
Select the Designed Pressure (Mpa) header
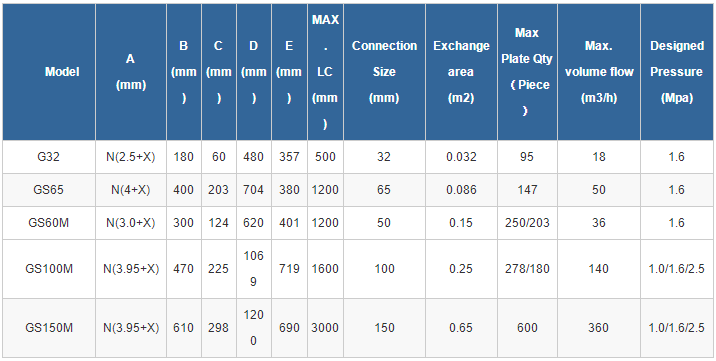(x=677, y=72)
